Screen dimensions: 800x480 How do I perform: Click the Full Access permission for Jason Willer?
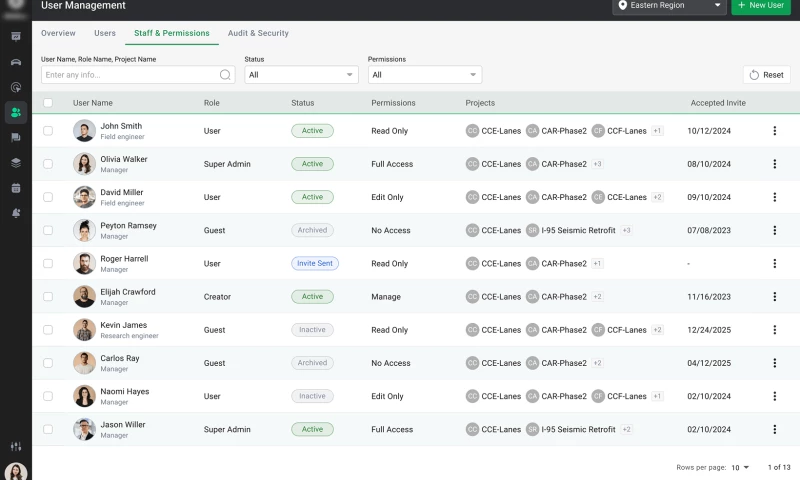392,430
